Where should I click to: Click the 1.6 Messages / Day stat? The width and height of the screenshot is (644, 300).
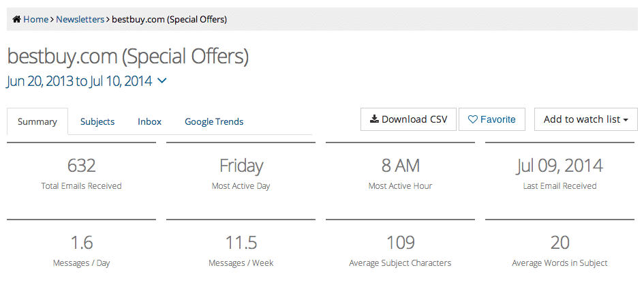[x=81, y=243]
